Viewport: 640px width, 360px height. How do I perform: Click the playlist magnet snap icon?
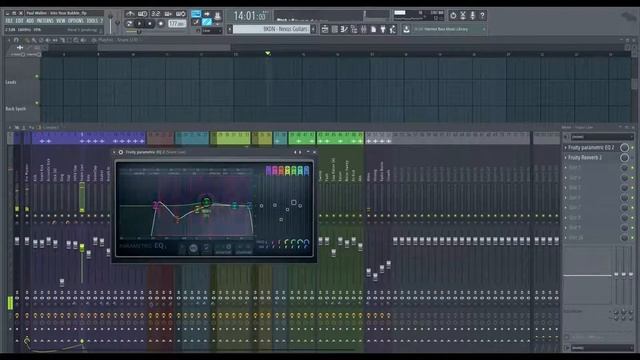16,40
